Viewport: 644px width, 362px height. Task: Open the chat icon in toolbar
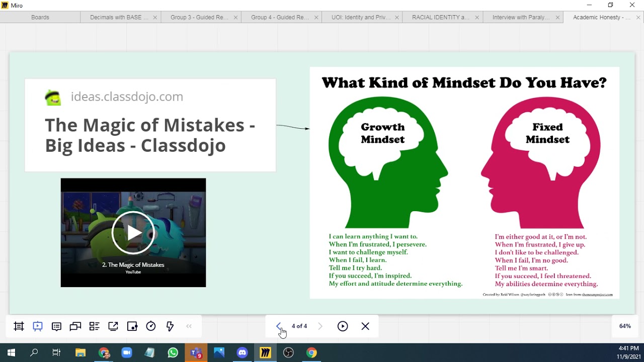[75, 326]
